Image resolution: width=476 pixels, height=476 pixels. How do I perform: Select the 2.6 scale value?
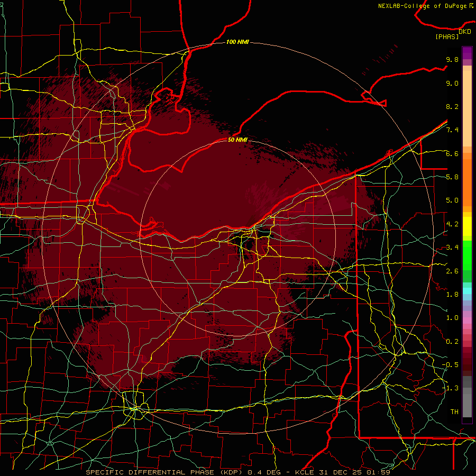pyautogui.click(x=452, y=271)
